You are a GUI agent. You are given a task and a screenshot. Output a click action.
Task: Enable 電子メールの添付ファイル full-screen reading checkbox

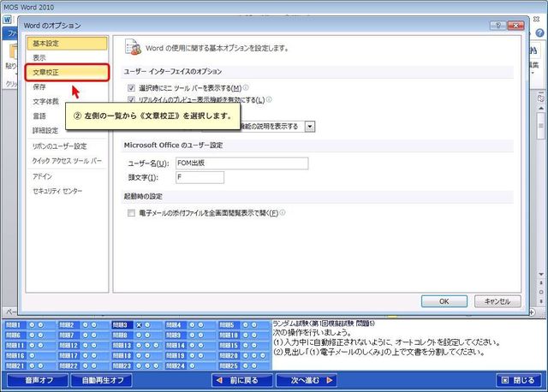pos(131,213)
